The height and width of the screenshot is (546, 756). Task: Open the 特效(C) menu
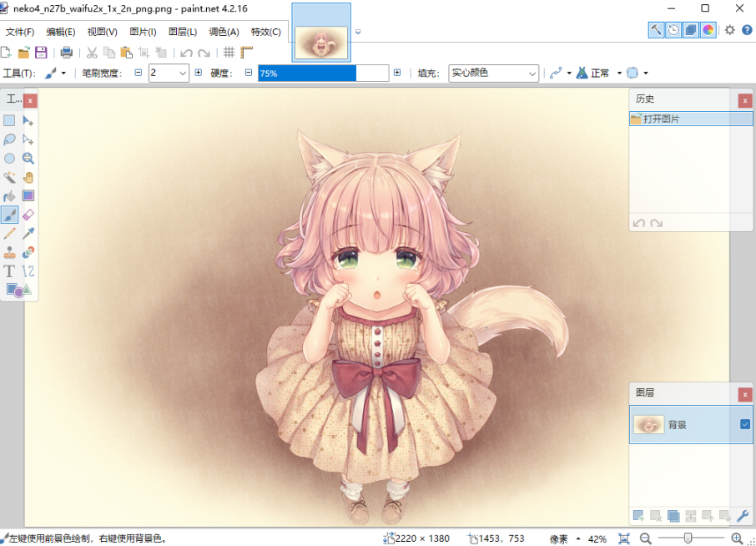pos(266,32)
